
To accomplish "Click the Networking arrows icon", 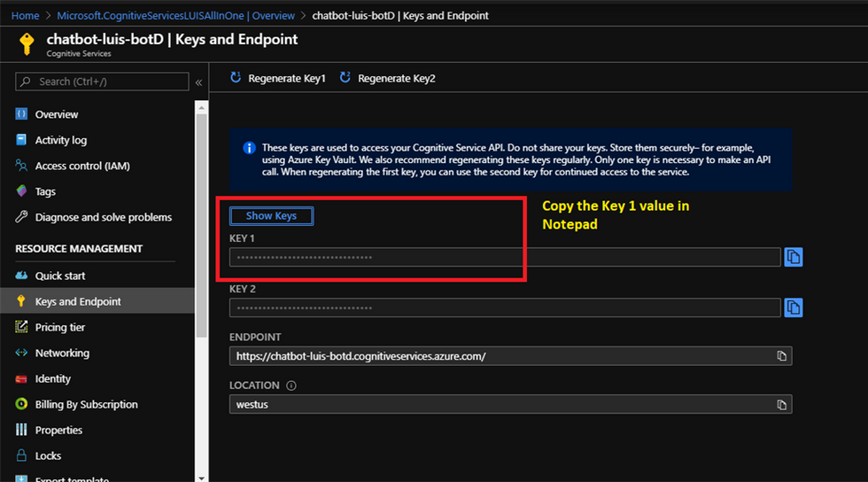I will [x=21, y=353].
